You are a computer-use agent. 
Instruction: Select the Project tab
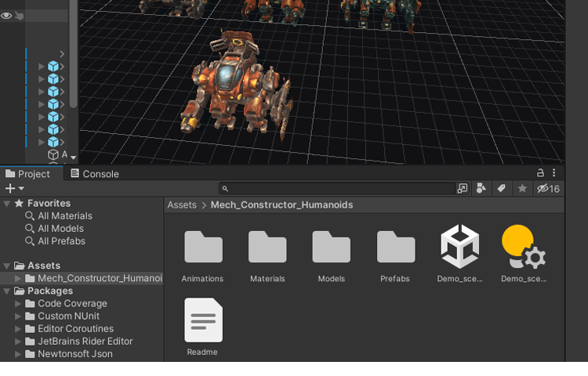tap(27, 174)
